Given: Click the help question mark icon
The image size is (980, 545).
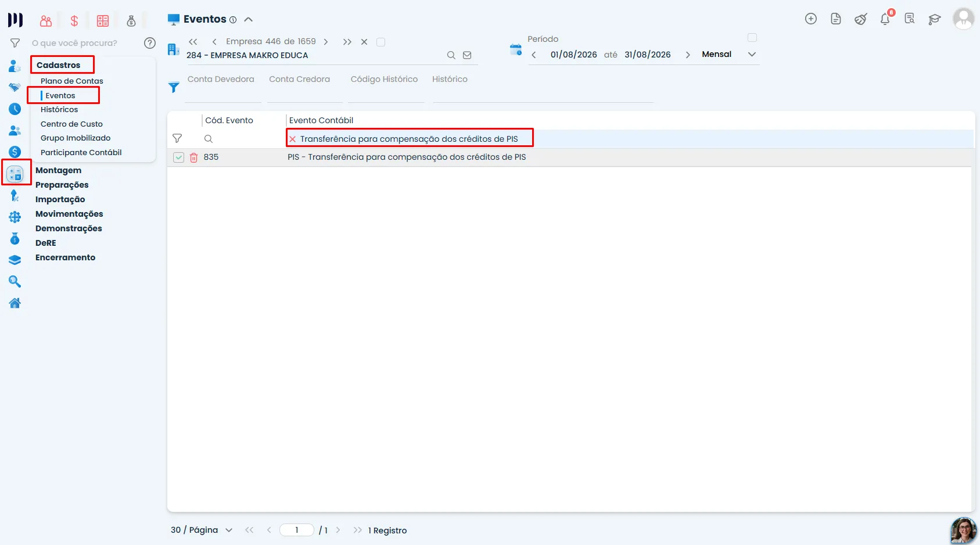Looking at the screenshot, I should tap(150, 43).
